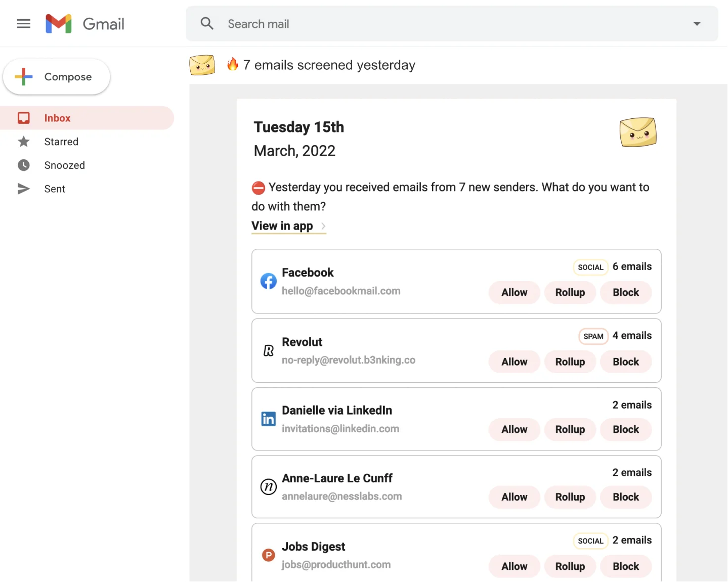Open the Inbox folder
The width and height of the screenshot is (728, 585).
pyautogui.click(x=87, y=118)
